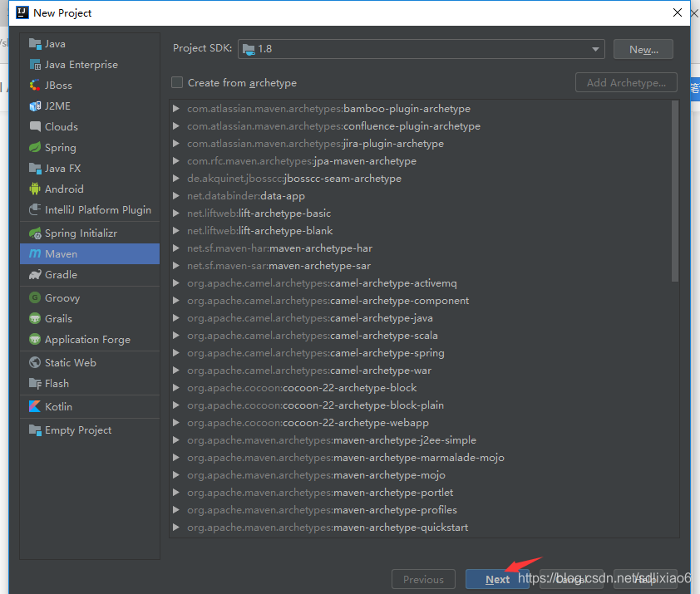The height and width of the screenshot is (594, 700).
Task: Click the Gradle elephant icon
Action: [35, 274]
